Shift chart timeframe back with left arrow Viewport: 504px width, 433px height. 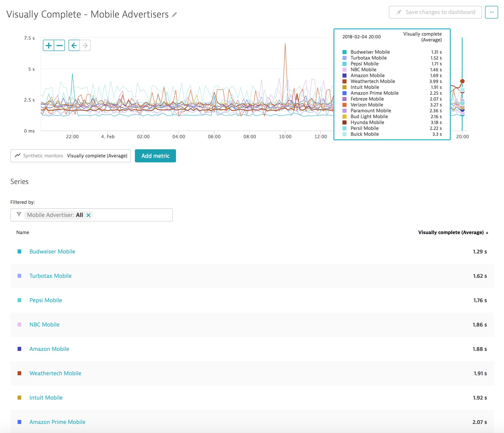coord(74,46)
